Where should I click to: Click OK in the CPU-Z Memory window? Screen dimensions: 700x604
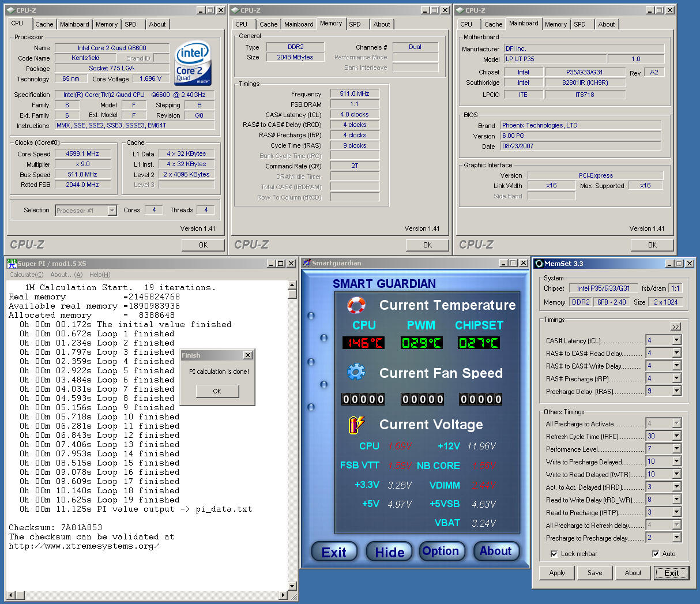(427, 245)
